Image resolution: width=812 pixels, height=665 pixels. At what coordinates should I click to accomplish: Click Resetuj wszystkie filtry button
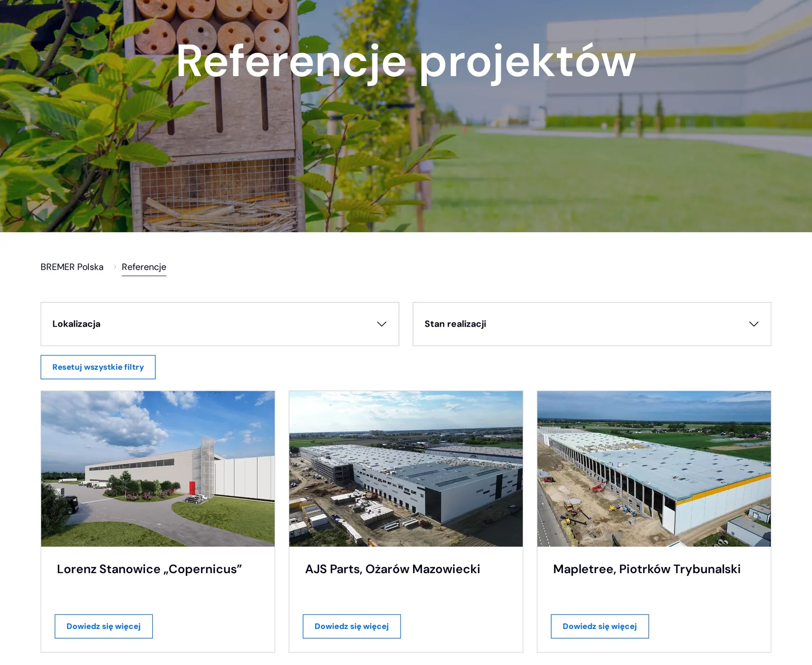[x=98, y=367]
